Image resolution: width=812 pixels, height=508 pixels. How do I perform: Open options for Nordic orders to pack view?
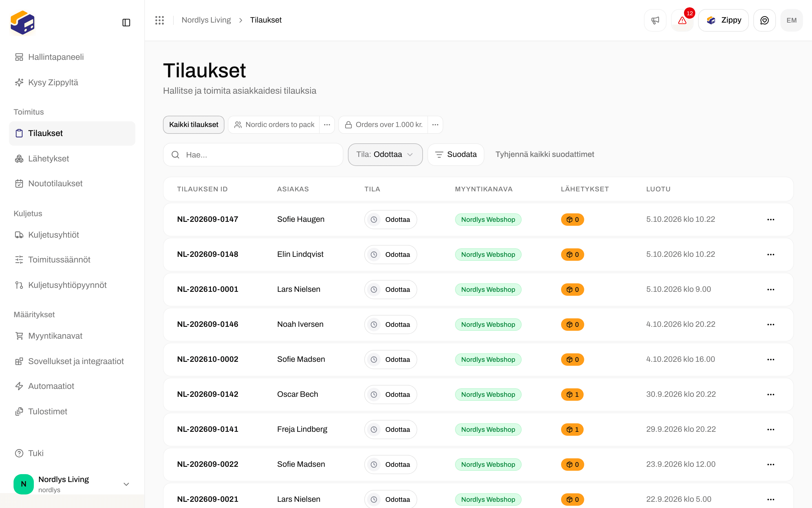pos(327,125)
